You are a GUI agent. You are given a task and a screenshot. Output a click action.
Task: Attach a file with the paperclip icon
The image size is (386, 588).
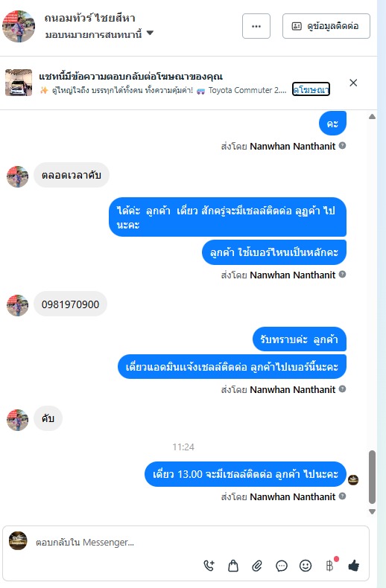[x=257, y=566]
